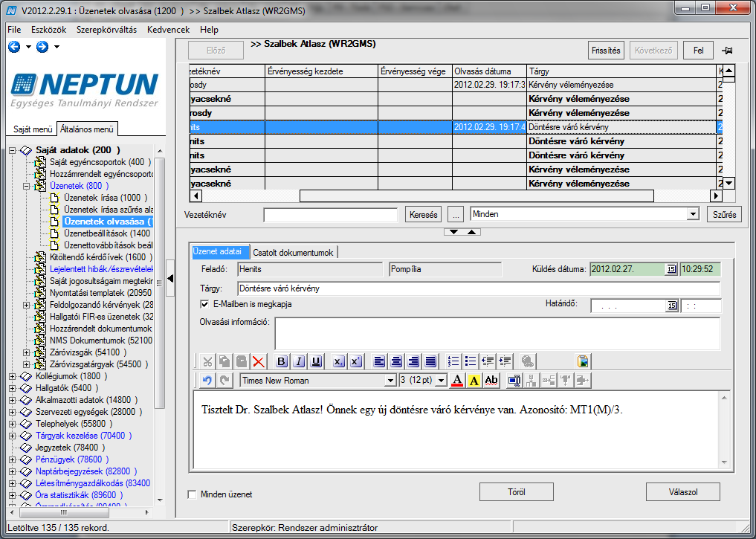Expand the Kollégiumok tree node
The height and width of the screenshot is (539, 756).
pyautogui.click(x=13, y=376)
